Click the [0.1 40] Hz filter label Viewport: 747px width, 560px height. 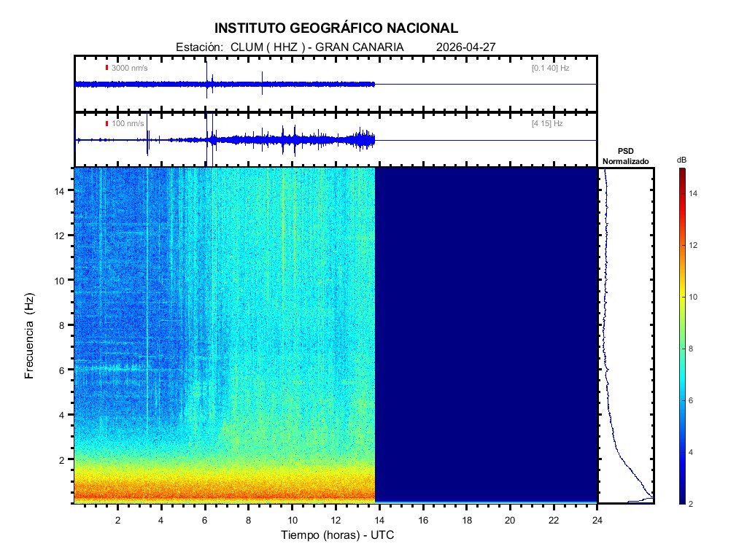[x=550, y=68]
